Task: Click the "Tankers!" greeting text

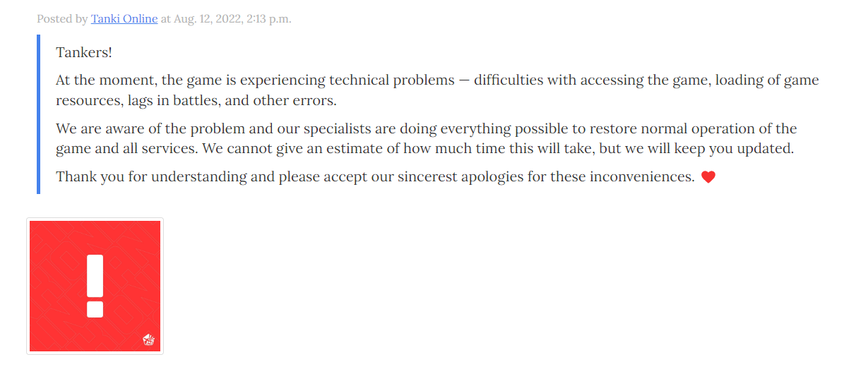Action: point(84,53)
